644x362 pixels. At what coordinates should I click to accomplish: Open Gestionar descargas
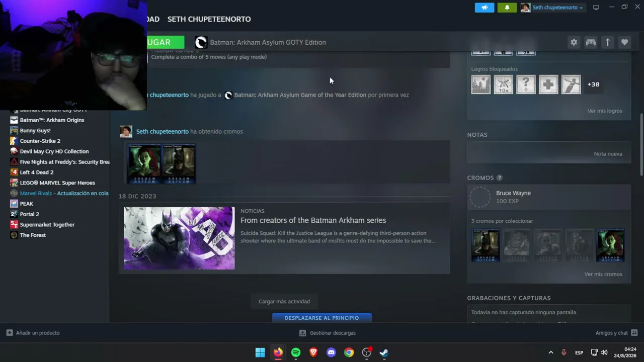pos(333,333)
